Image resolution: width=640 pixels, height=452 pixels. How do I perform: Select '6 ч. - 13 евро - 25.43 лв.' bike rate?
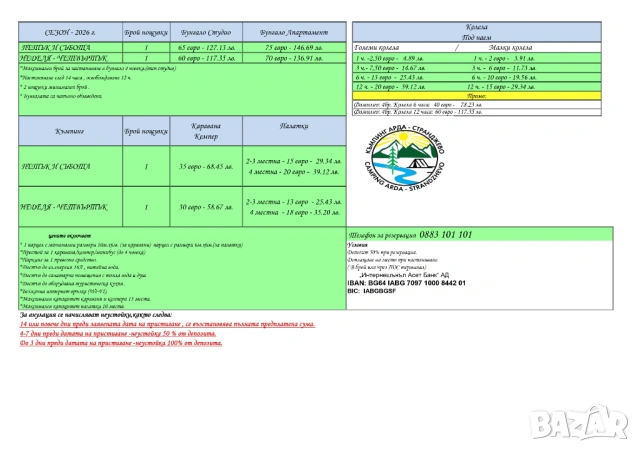pyautogui.click(x=389, y=77)
